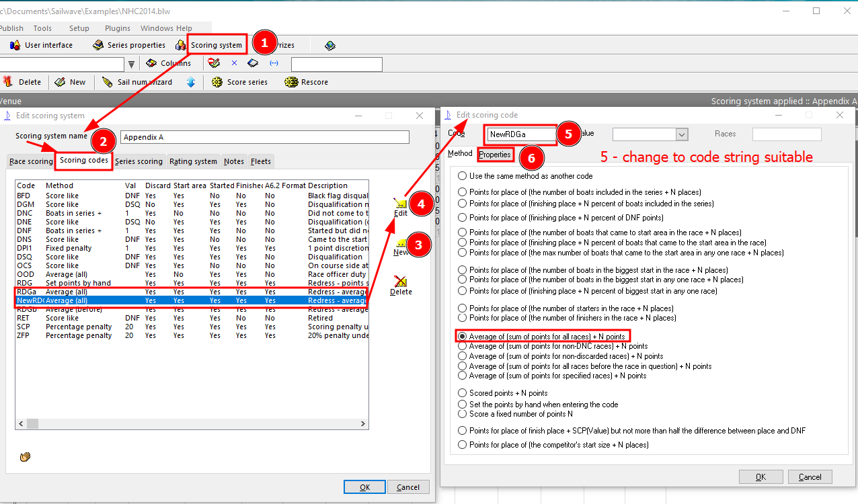This screenshot has height=504, width=858.
Task: Click the horizontal scrollbar of codes list
Action: [192, 424]
